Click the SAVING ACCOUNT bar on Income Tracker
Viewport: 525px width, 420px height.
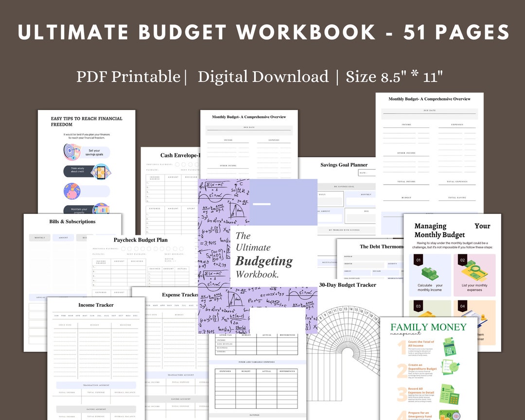click(96, 409)
